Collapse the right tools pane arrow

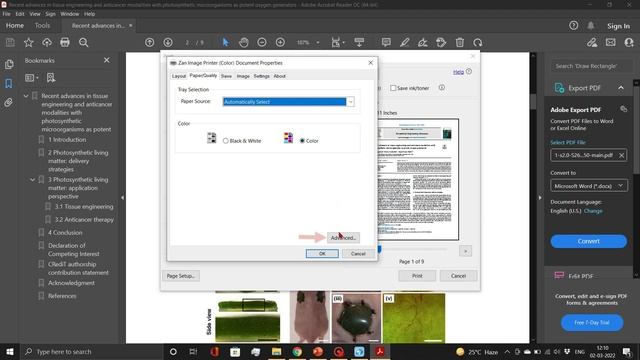540,198
